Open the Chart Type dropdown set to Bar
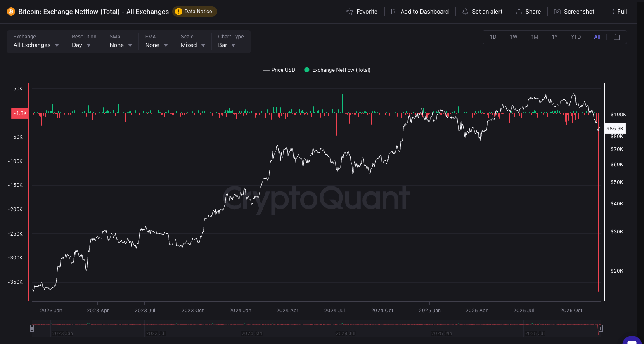The image size is (644, 344). [227, 45]
